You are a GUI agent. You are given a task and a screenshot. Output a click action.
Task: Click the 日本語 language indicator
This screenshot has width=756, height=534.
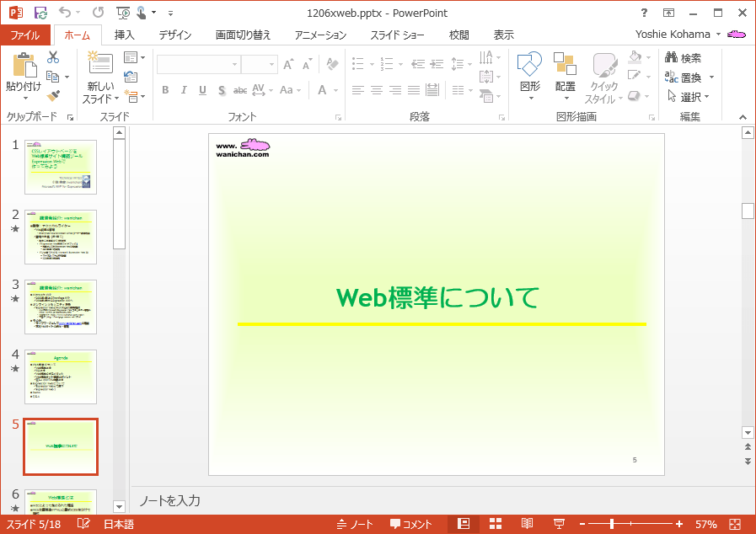(x=119, y=524)
